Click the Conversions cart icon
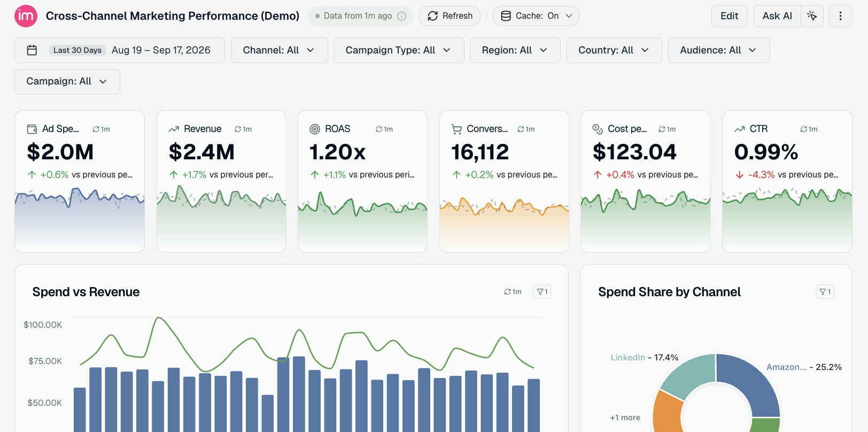Image resolution: width=868 pixels, height=432 pixels. 456,129
